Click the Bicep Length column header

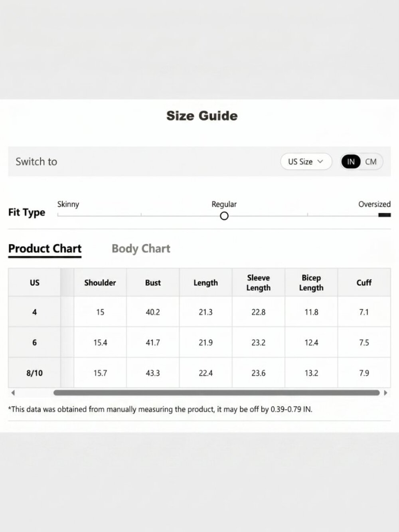coord(311,283)
